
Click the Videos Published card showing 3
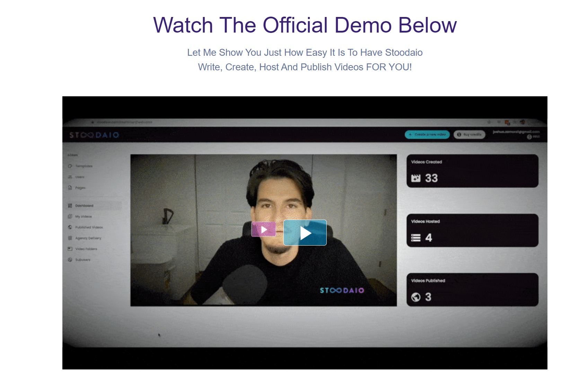[x=472, y=290]
